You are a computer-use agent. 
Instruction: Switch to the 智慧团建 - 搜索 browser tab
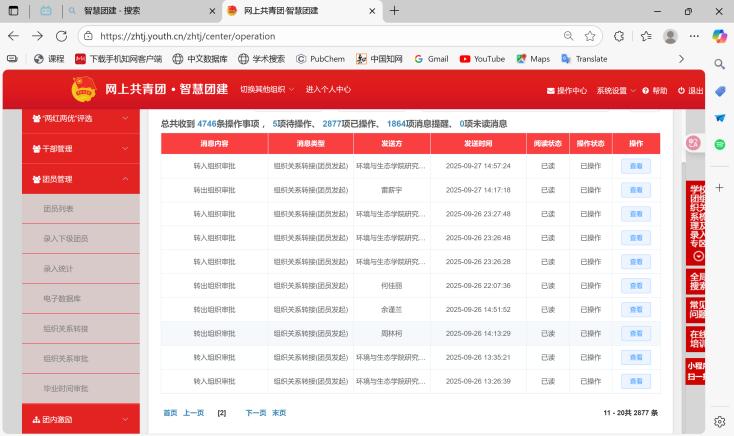point(140,11)
